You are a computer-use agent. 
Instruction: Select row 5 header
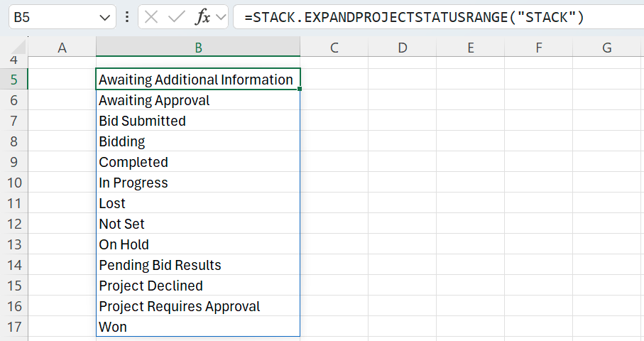pos(14,80)
